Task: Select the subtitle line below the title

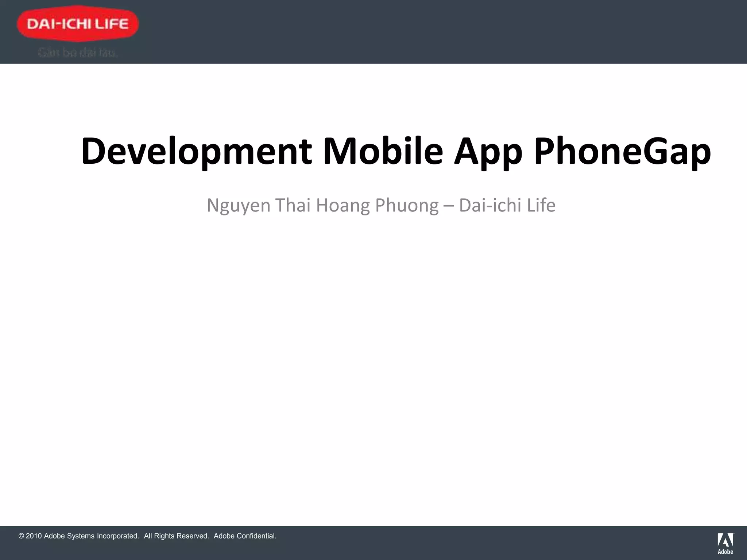Action: pos(381,205)
